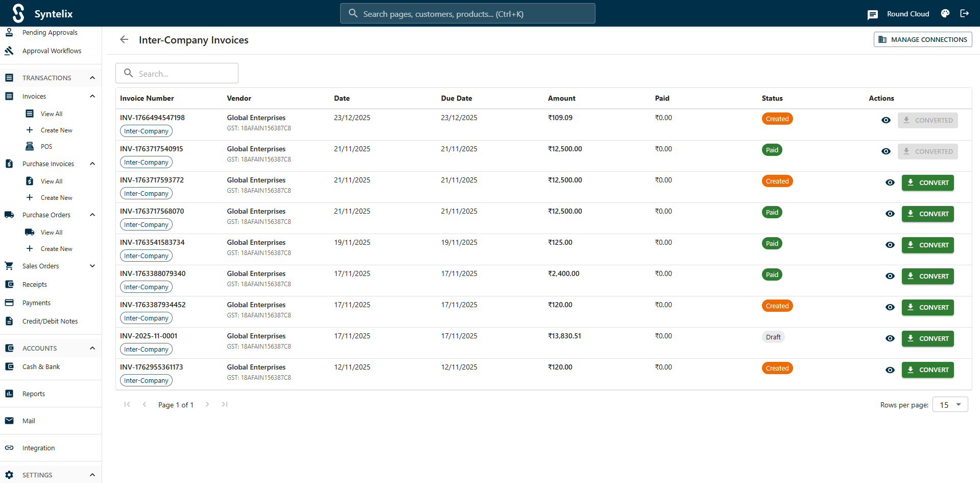The width and height of the screenshot is (980, 483).
Task: Open Pending Approvals from the sidebar
Action: pyautogui.click(x=49, y=32)
